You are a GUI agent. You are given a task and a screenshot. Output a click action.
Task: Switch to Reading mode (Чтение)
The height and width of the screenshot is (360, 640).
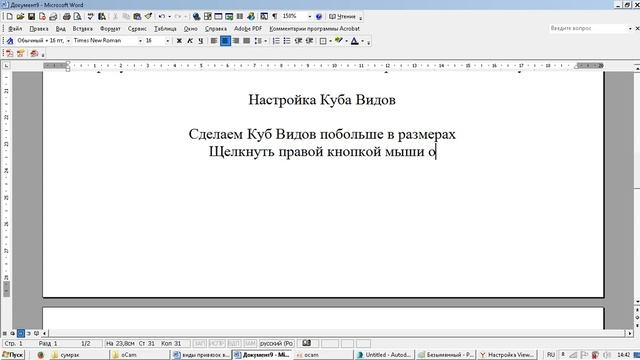coord(342,17)
